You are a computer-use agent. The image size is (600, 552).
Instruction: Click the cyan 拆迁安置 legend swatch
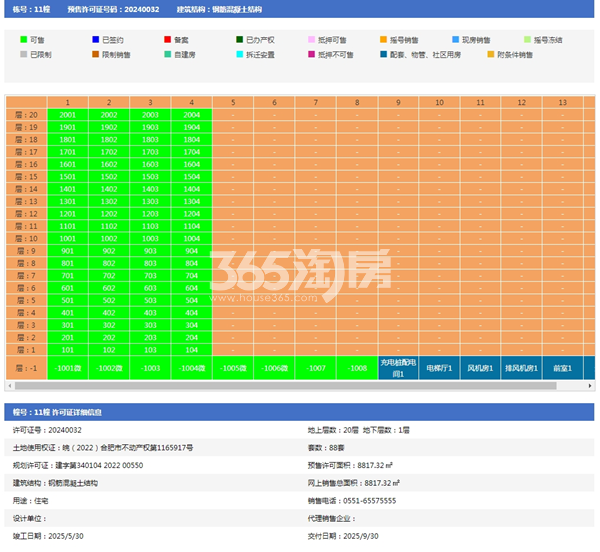tap(240, 54)
